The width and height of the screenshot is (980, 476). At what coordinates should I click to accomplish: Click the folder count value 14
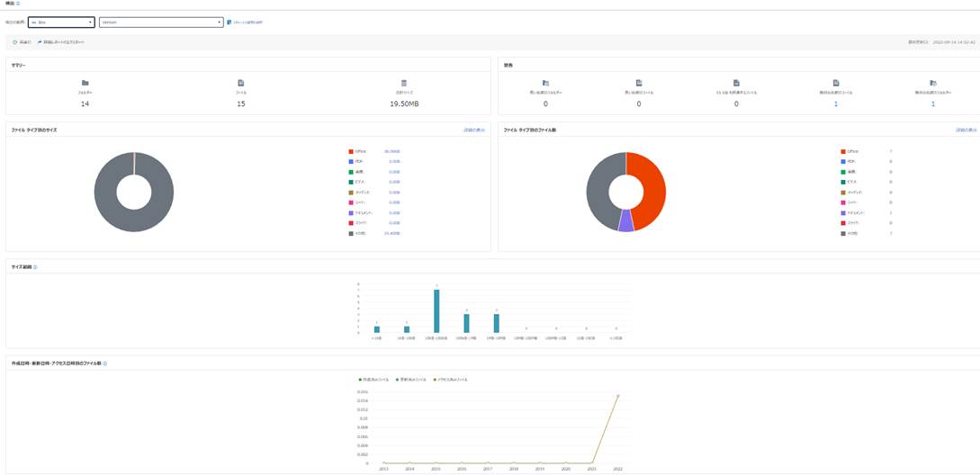coord(85,103)
